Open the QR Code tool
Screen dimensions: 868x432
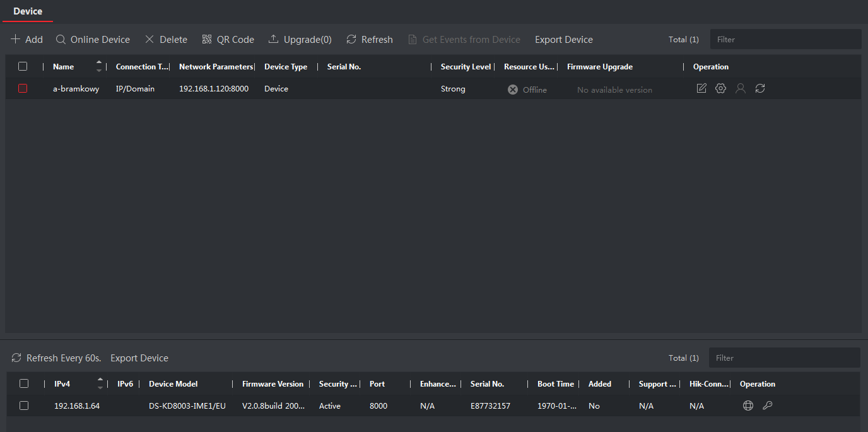[x=228, y=40]
